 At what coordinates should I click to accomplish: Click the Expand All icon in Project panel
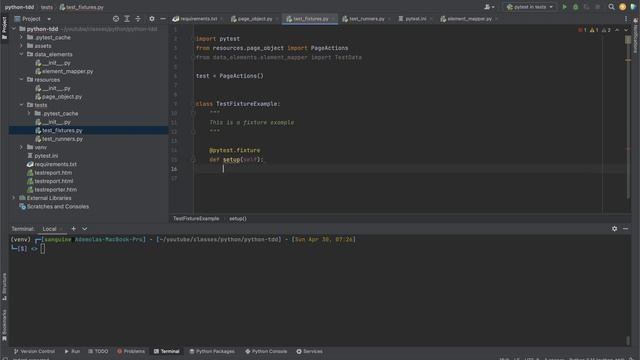point(127,19)
